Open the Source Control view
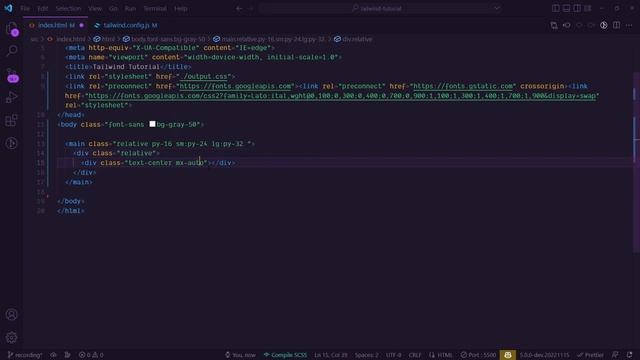This screenshot has height=360, width=640. click(x=12, y=76)
